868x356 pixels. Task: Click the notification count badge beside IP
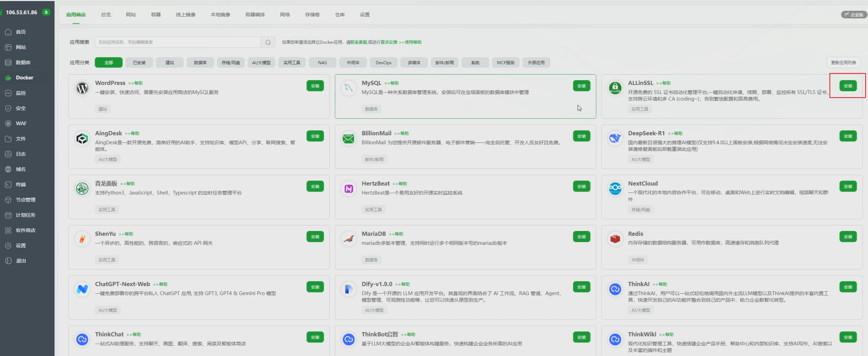point(46,12)
